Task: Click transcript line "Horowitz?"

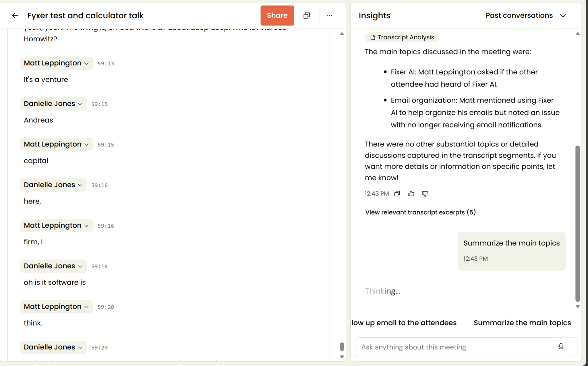Action: click(40, 39)
